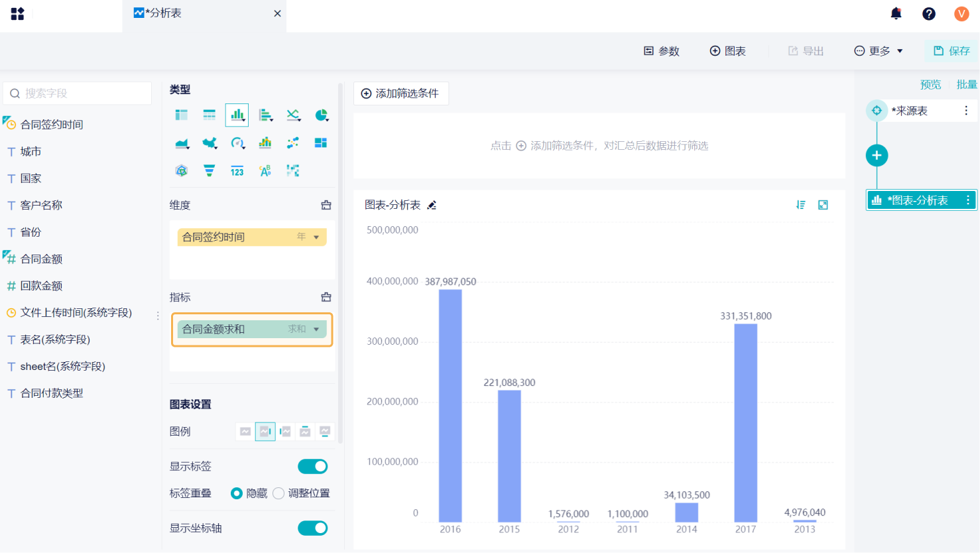Click the 图表 add button
This screenshot has height=553, width=980.
[727, 51]
